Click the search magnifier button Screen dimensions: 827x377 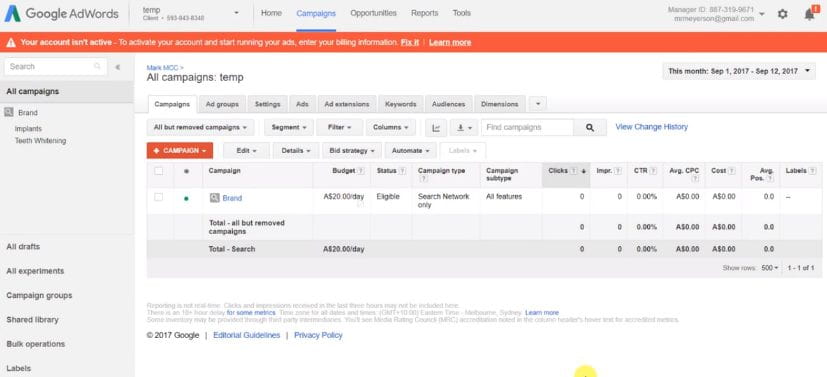(x=590, y=128)
